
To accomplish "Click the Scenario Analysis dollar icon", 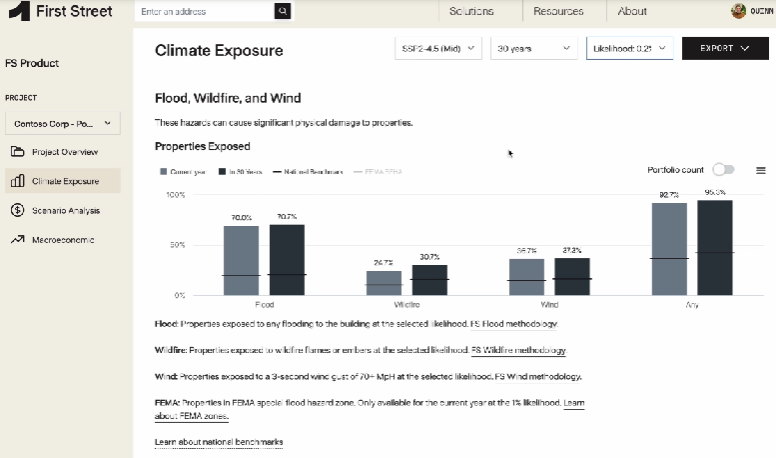I will 17,210.
